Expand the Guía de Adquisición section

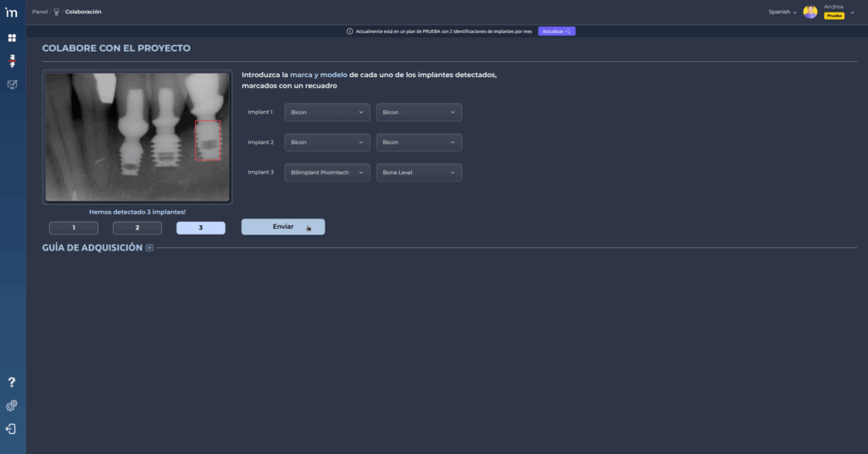point(149,248)
